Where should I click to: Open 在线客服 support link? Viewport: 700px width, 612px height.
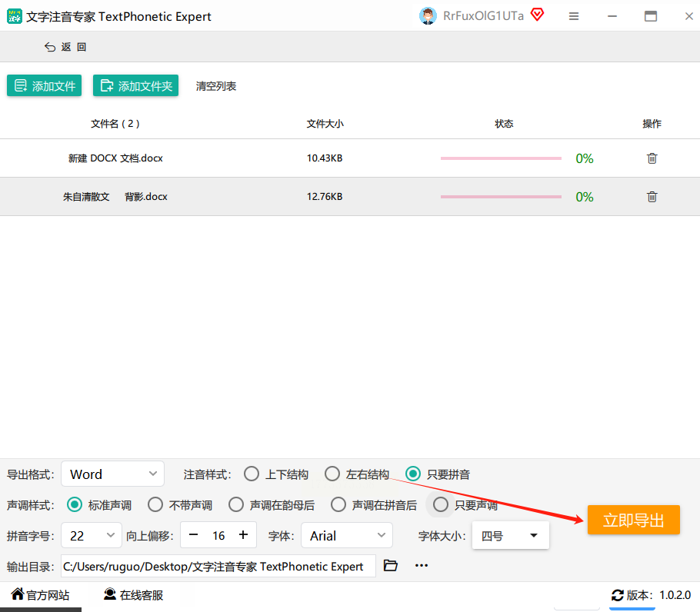(134, 594)
